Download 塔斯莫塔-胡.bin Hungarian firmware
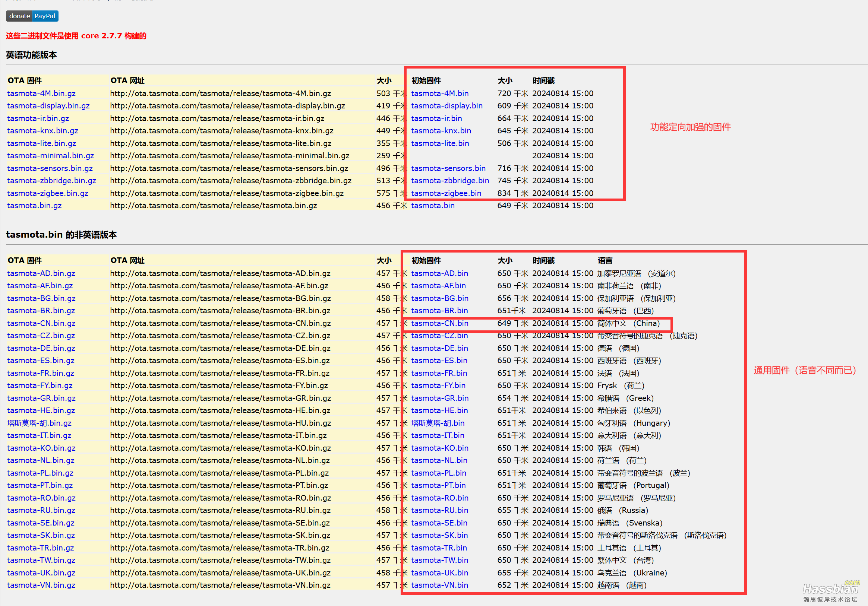Viewport: 868px width, 606px height. (438, 423)
